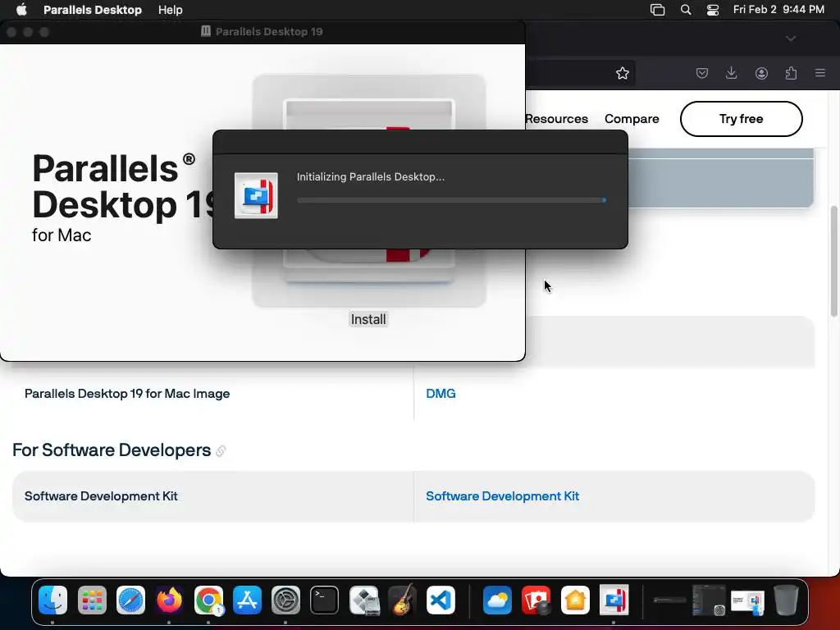Open Google Chrome from the Dock
Viewport: 840px width, 630px height.
tap(208, 600)
